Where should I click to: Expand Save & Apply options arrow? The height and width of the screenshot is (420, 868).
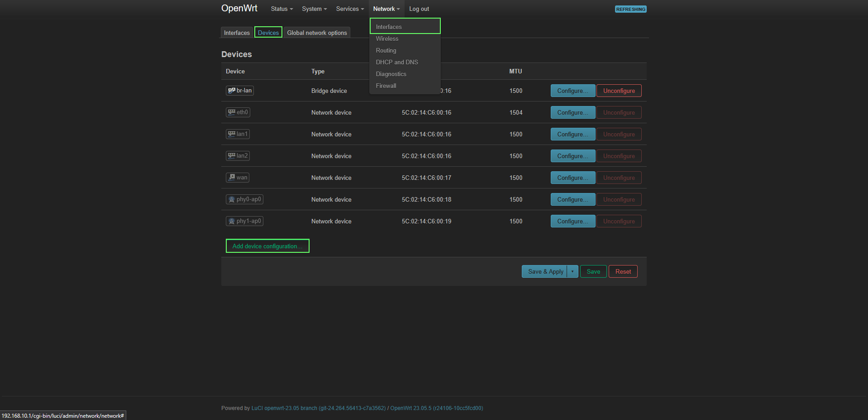572,271
